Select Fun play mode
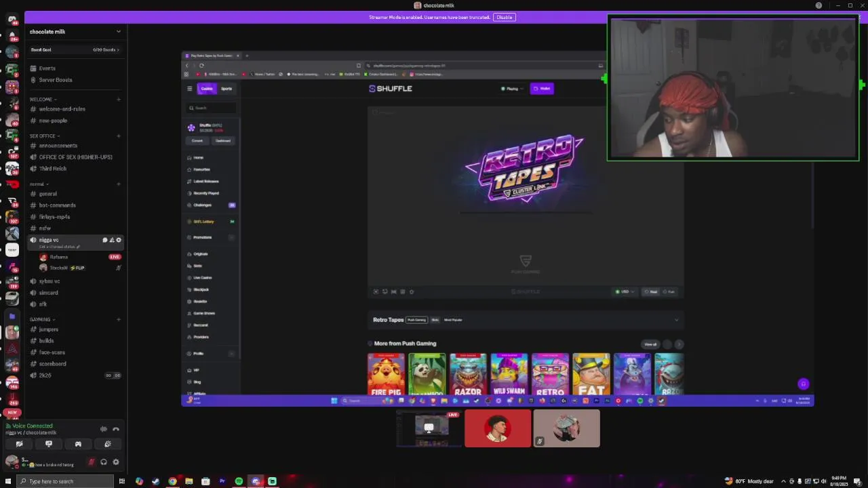The width and height of the screenshot is (868, 488). pyautogui.click(x=669, y=292)
